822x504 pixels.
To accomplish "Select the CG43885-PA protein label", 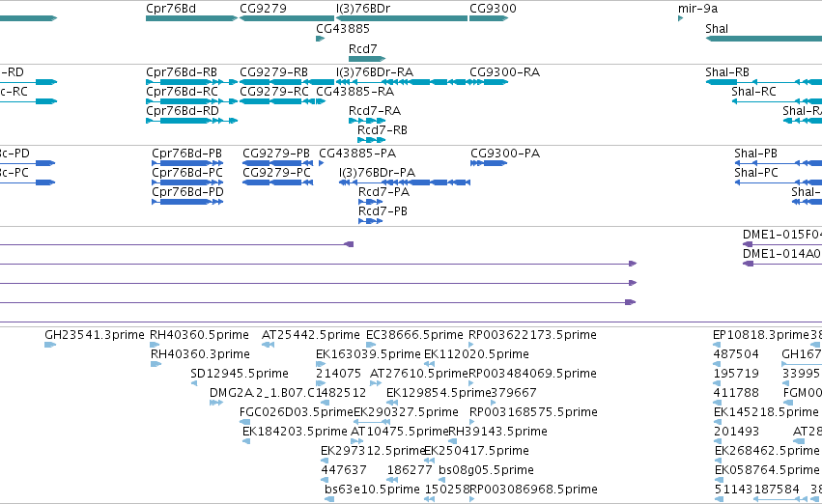I will [x=357, y=153].
